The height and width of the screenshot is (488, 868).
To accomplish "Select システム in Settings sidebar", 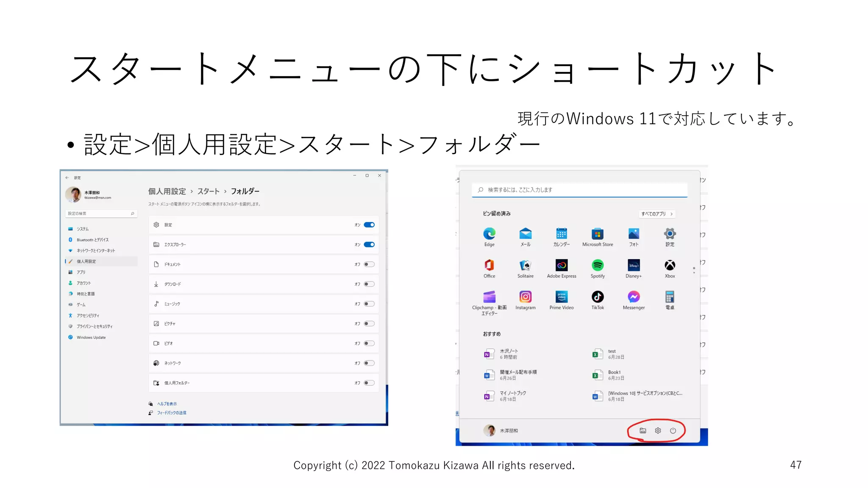I will pos(101,229).
